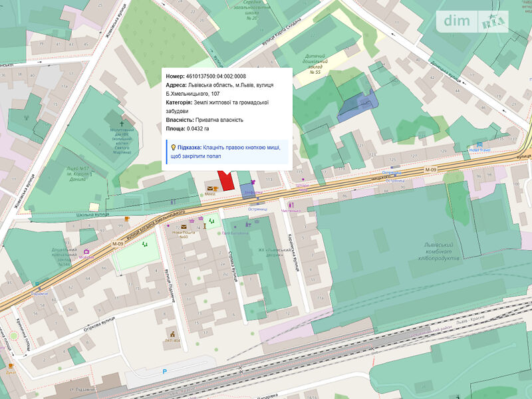
Task: Click the church cross icon near Saint Martin
Action: [122, 124]
